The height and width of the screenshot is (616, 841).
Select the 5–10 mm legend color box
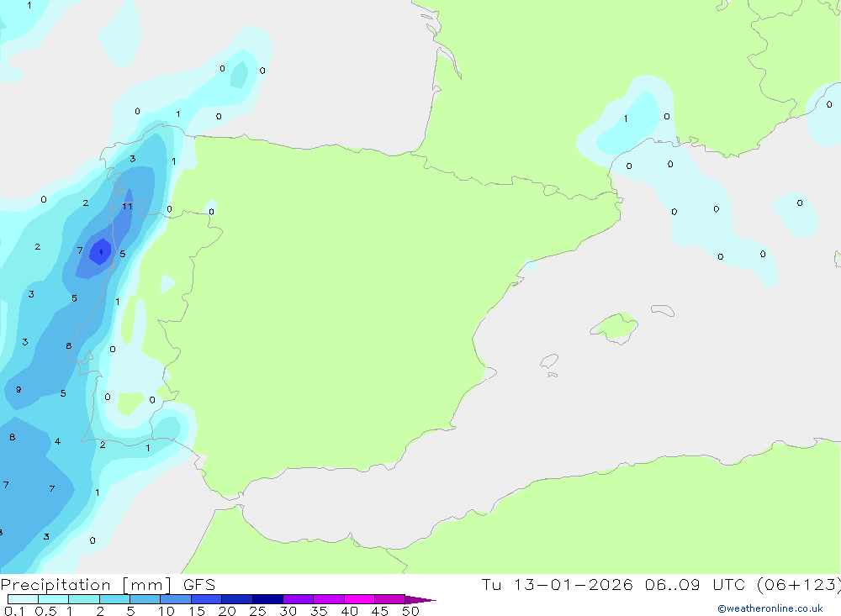pos(145,599)
